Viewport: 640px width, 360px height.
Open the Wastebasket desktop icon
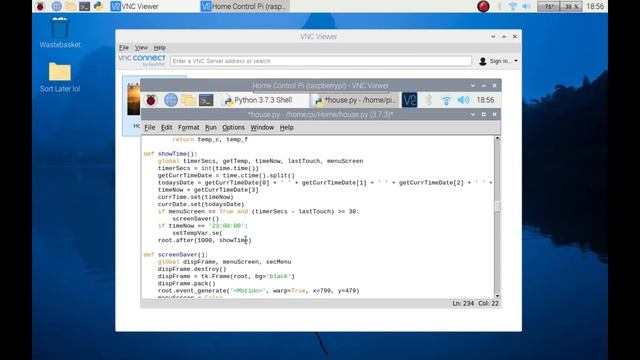click(x=60, y=33)
